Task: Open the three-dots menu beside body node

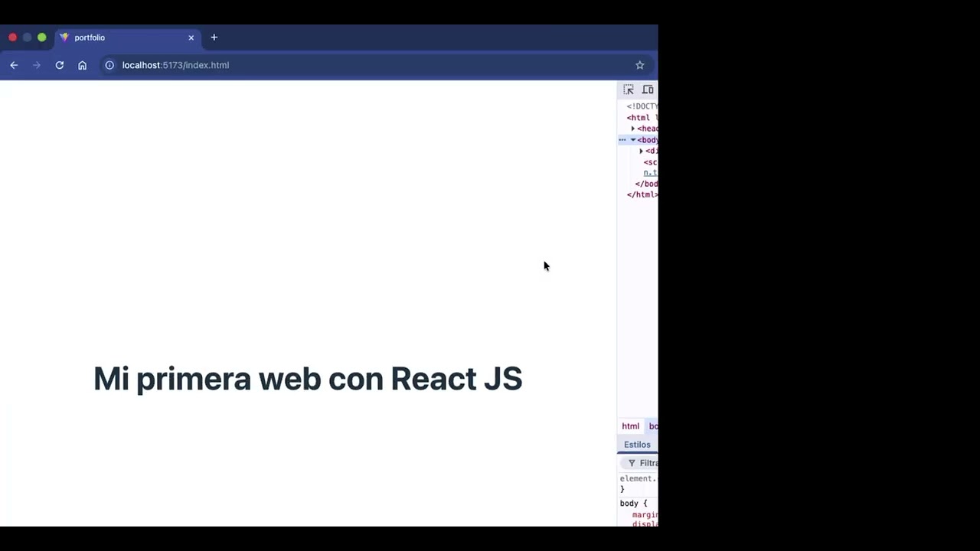Action: (622, 140)
